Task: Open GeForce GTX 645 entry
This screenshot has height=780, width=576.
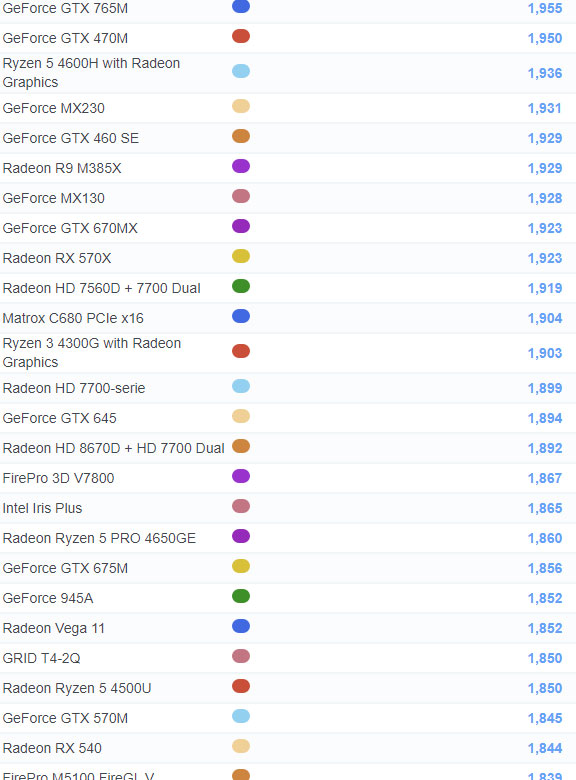Action: point(60,418)
